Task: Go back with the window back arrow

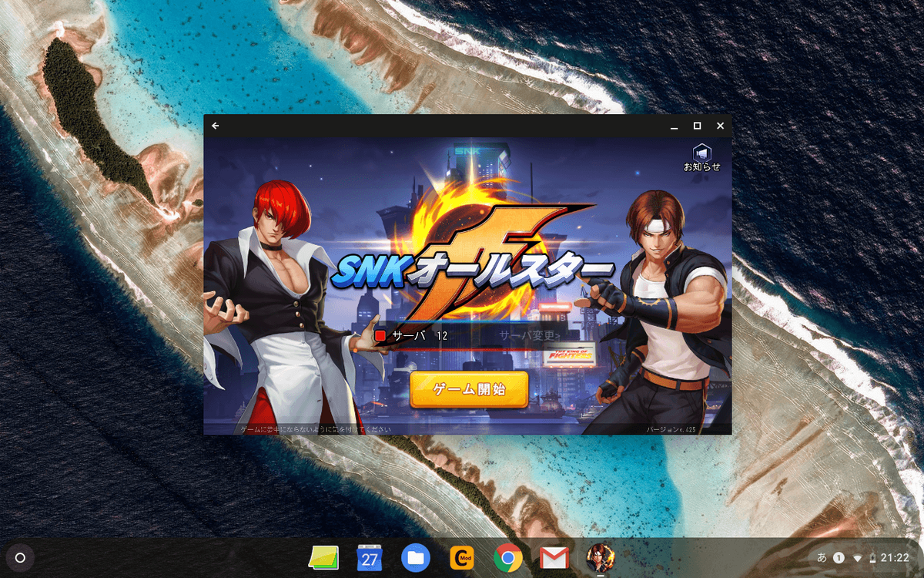Action: tap(216, 126)
